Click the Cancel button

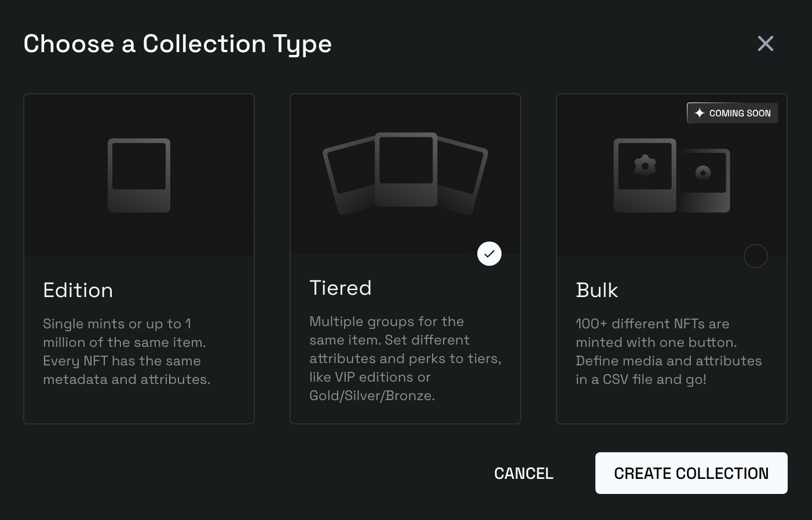click(524, 473)
